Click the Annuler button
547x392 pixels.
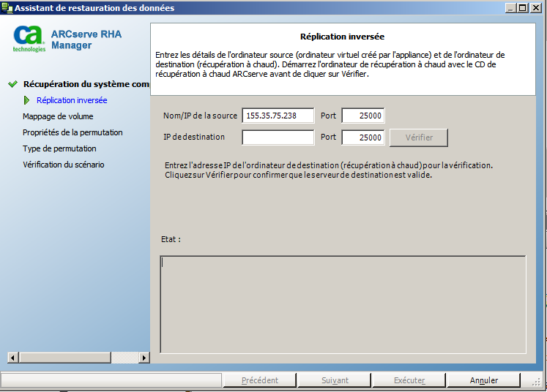pos(484,380)
